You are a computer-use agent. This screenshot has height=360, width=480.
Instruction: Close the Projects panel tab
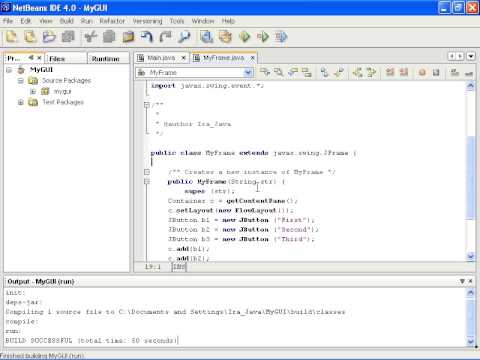tap(39, 58)
